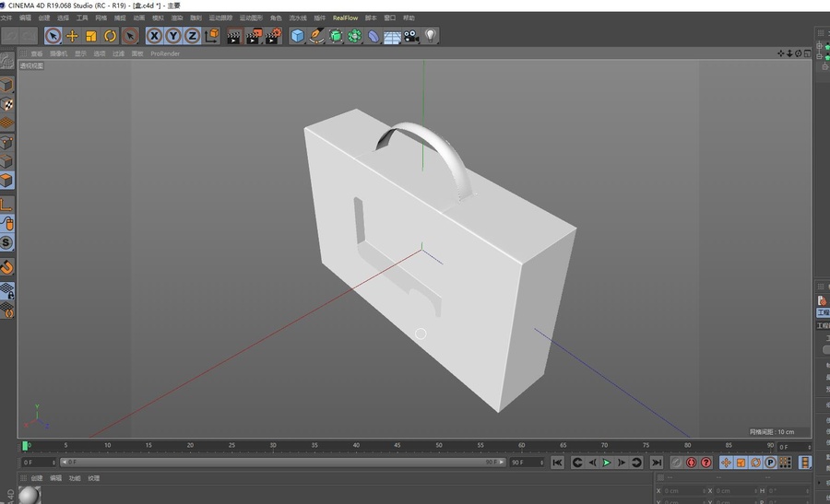Toggle Rotation keying in timeline
This screenshot has height=504, width=830.
coord(756,463)
